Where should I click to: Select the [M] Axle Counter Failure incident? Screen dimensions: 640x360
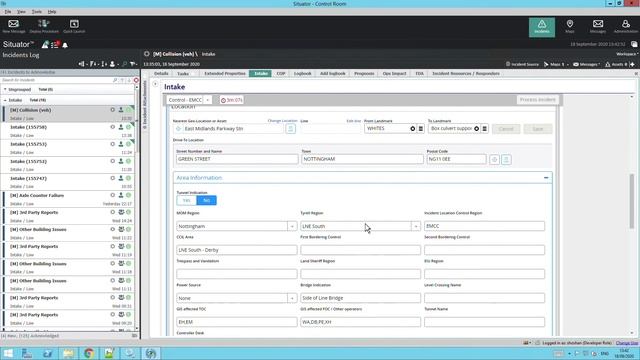click(68, 199)
